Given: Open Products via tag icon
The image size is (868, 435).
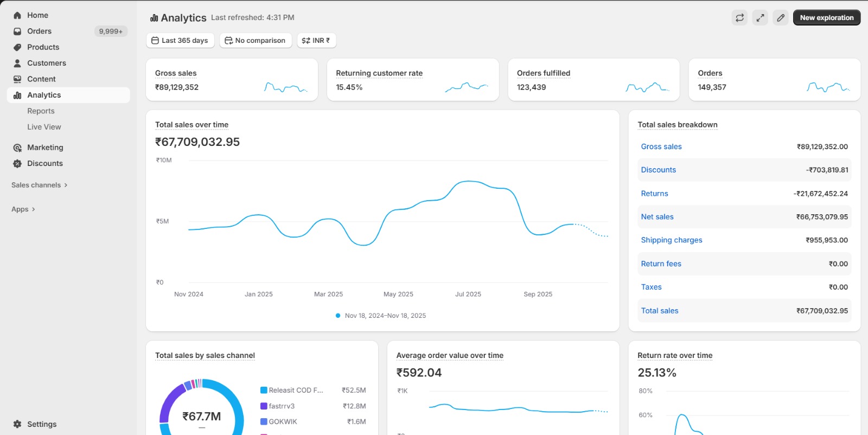Looking at the screenshot, I should (x=17, y=47).
